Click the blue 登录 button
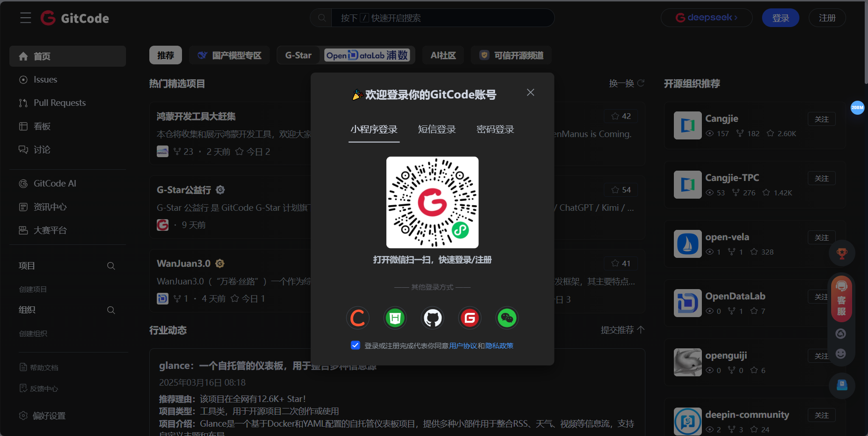Image resolution: width=868 pixels, height=436 pixels. (x=780, y=18)
